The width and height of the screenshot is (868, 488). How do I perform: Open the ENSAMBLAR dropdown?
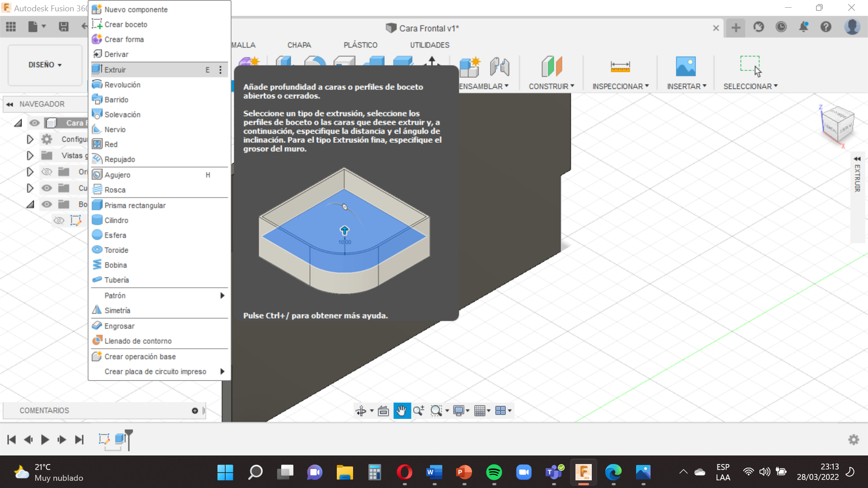point(484,86)
